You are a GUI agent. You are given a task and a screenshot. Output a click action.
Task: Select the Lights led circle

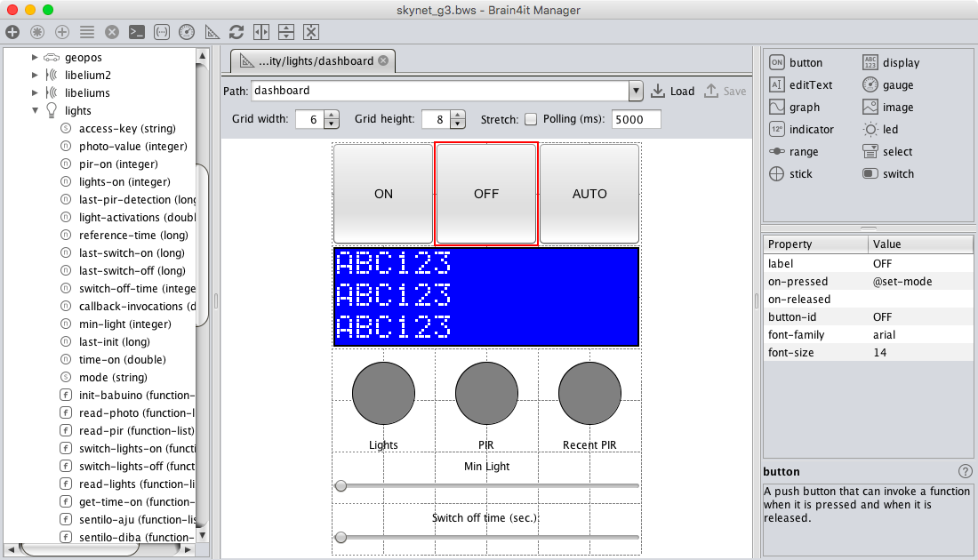coord(383,394)
